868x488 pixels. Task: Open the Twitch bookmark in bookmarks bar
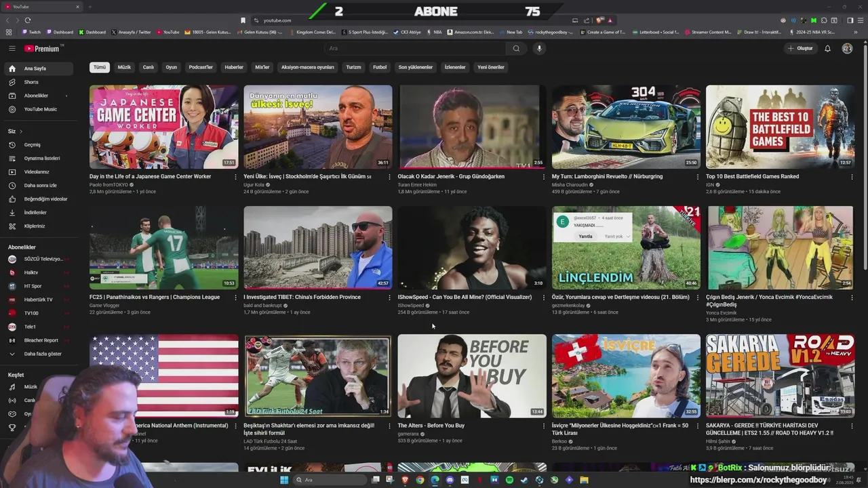point(31,32)
